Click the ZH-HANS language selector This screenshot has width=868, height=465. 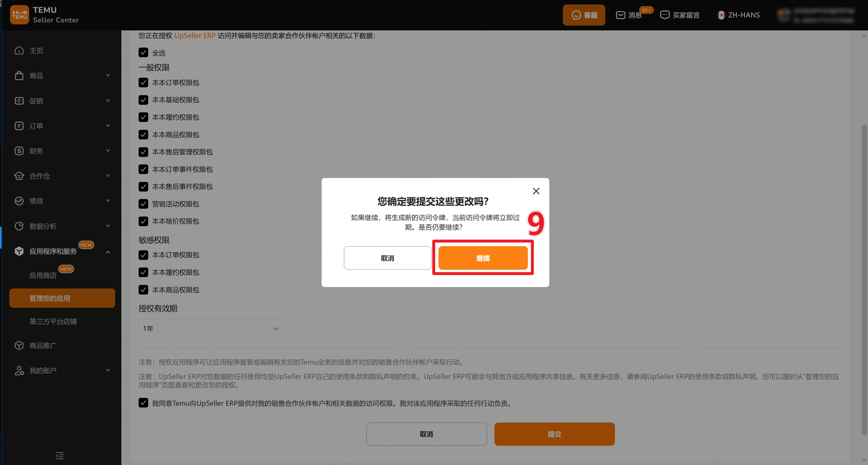738,15
